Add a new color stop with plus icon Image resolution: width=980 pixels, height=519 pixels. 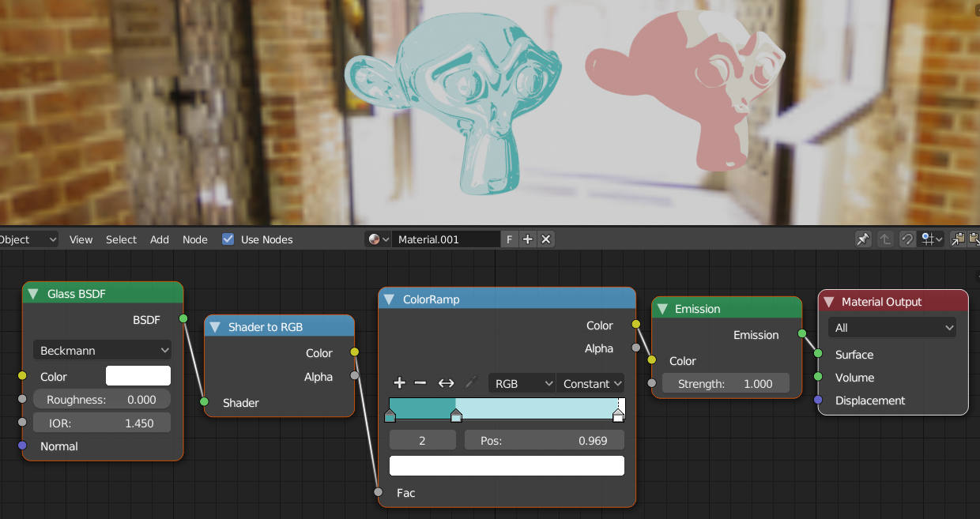click(x=399, y=383)
